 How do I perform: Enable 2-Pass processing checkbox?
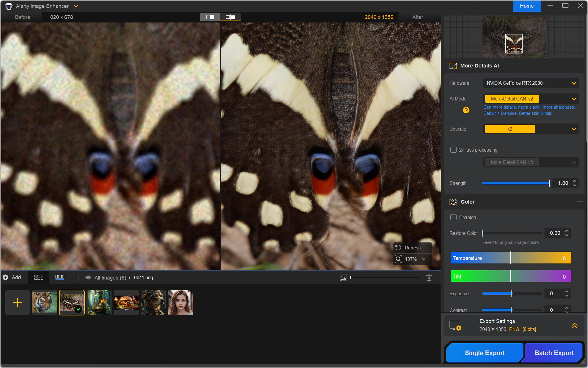pyautogui.click(x=453, y=150)
